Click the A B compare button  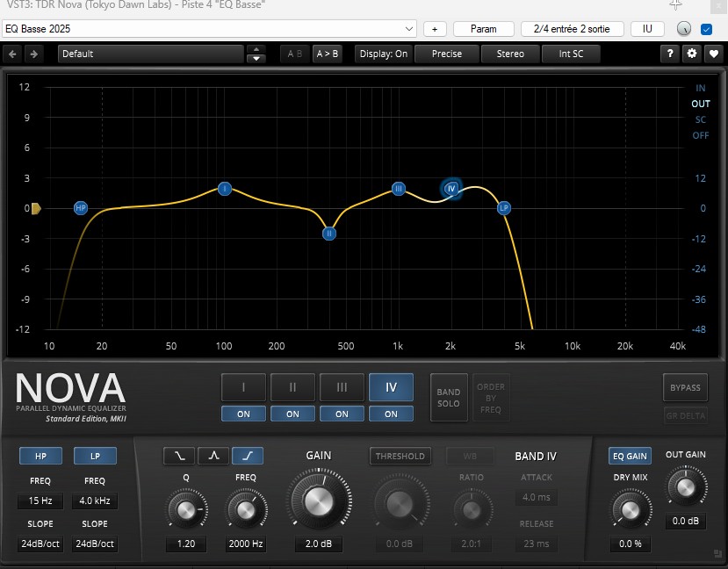tap(294, 54)
